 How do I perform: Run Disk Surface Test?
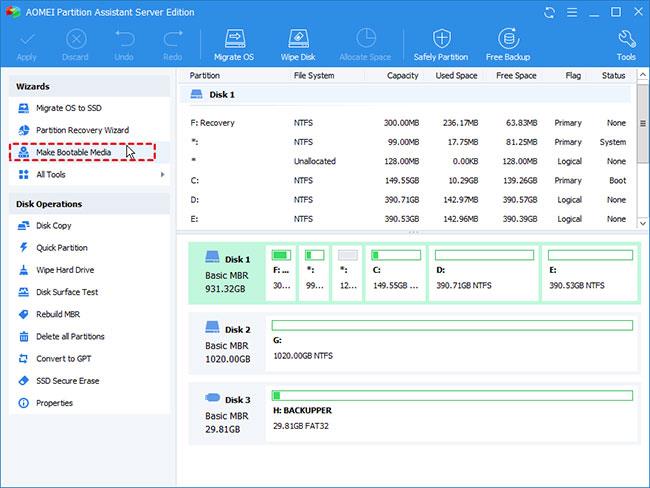click(x=89, y=292)
